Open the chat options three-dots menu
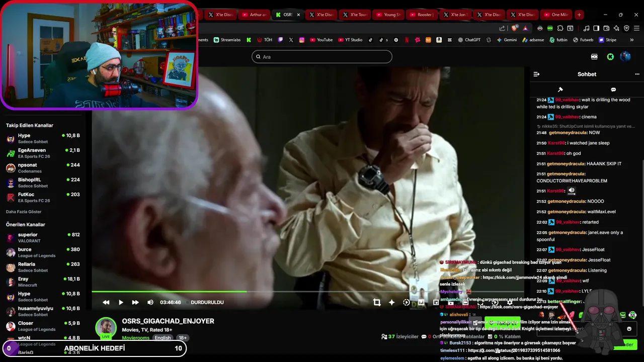The image size is (644, 362). 637,74
